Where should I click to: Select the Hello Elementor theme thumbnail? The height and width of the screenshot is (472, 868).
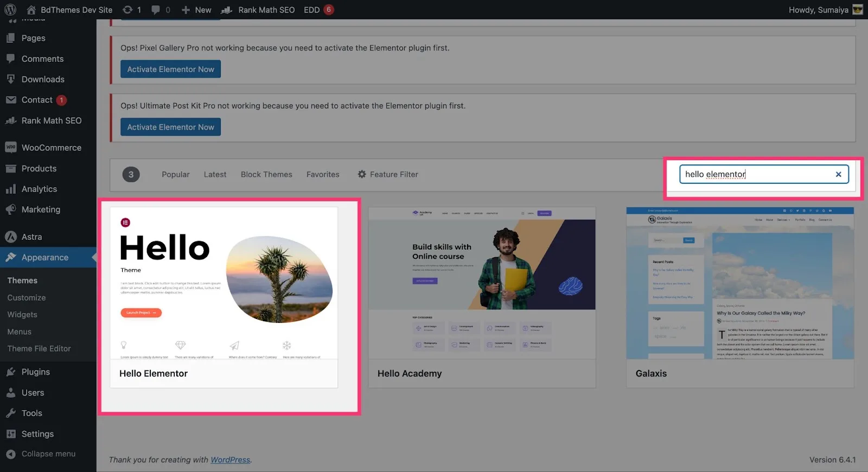(x=224, y=283)
